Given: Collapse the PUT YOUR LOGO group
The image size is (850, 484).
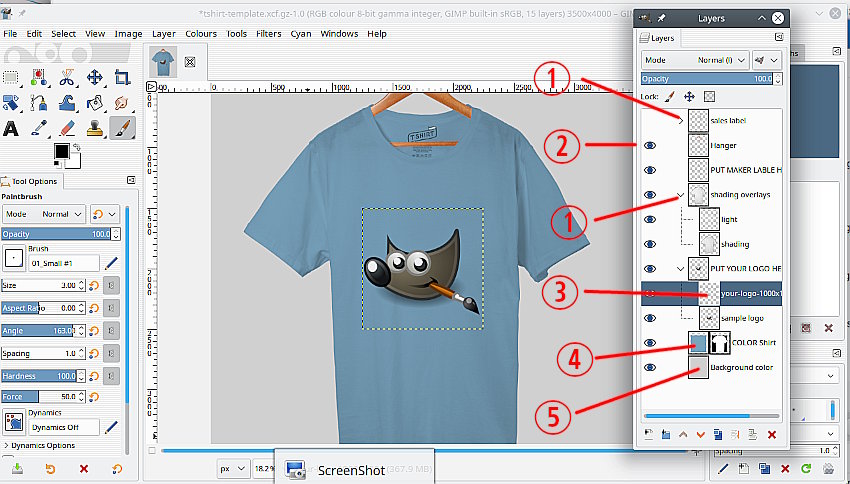Looking at the screenshot, I should [x=681, y=269].
